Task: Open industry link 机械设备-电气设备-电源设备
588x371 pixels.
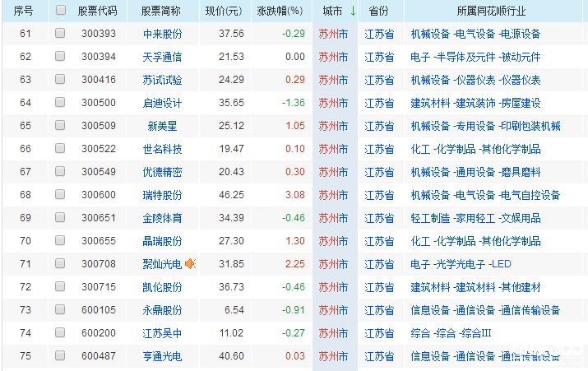Action: 475,34
